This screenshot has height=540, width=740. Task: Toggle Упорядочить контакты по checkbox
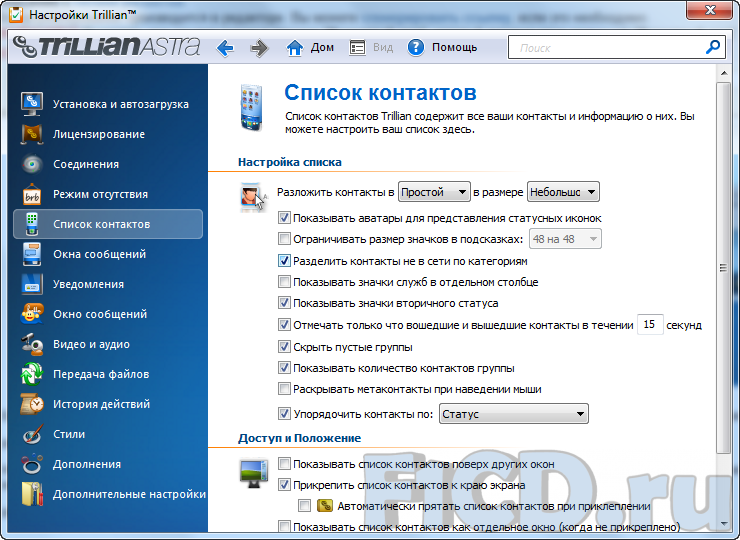pos(284,414)
